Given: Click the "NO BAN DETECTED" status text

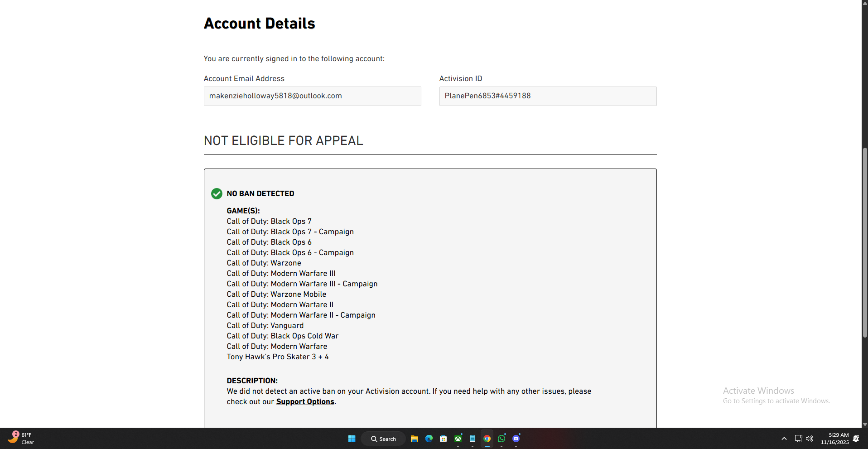Looking at the screenshot, I should [x=260, y=193].
